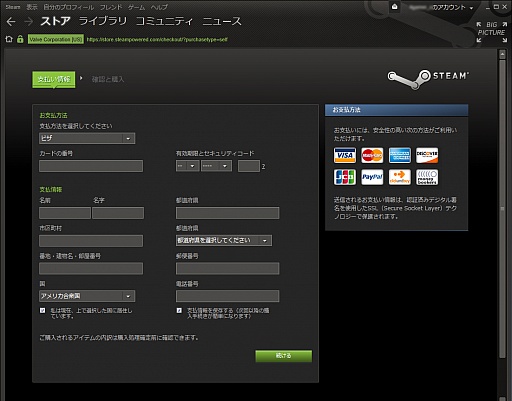Open the inbox icon next to account name
Viewport: 512px width, 401px height.
[x=394, y=7]
